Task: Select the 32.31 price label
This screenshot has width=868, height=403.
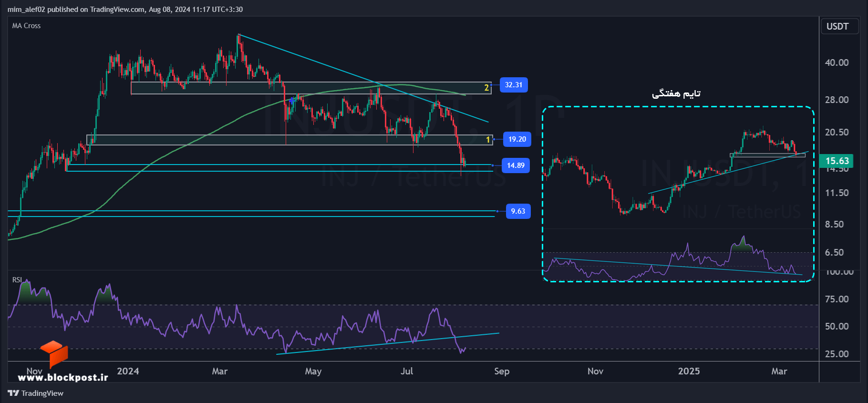Action: click(514, 85)
